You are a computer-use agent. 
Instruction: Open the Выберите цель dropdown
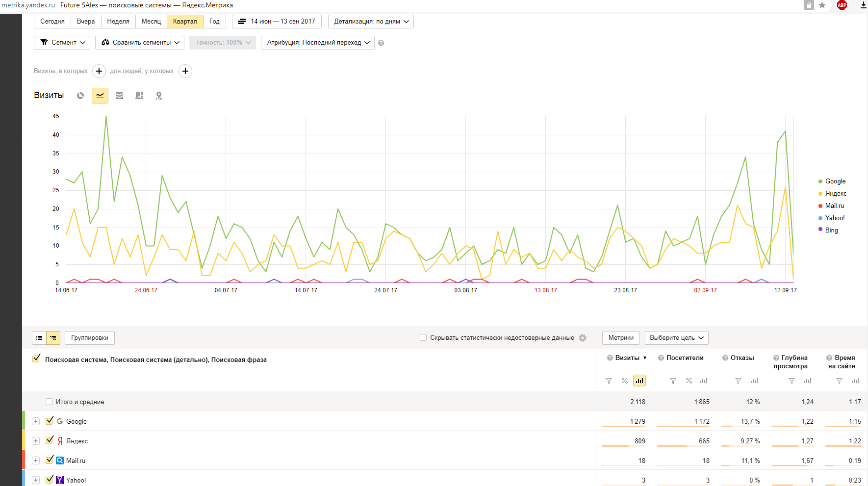pos(677,338)
